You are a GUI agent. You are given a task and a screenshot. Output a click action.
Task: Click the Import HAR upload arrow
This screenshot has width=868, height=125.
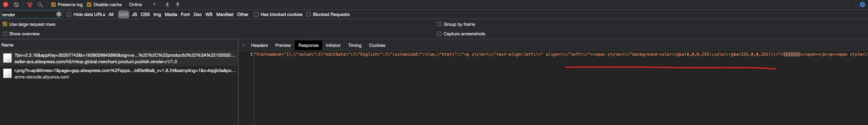click(x=167, y=4)
